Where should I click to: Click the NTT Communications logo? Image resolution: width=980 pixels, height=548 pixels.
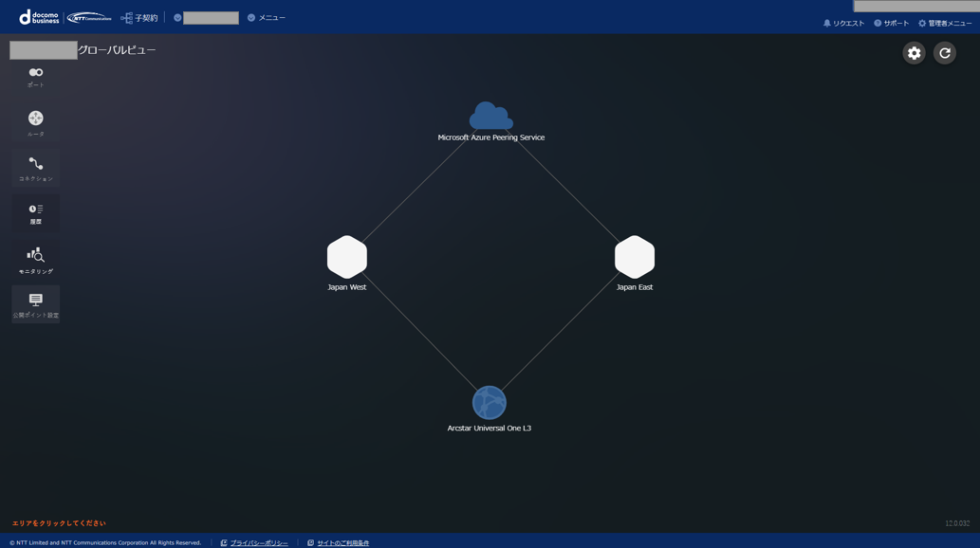[x=89, y=17]
